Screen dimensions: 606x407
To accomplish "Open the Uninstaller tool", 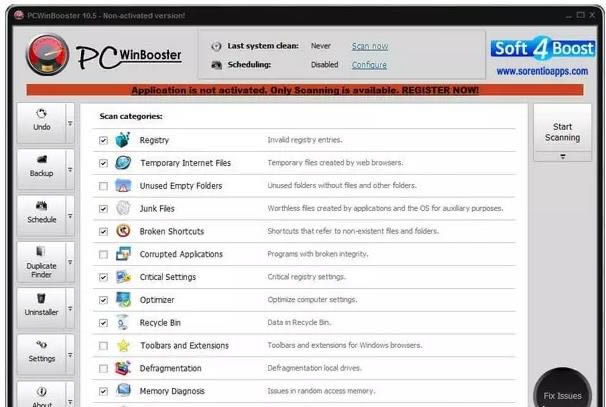I will coord(41,308).
